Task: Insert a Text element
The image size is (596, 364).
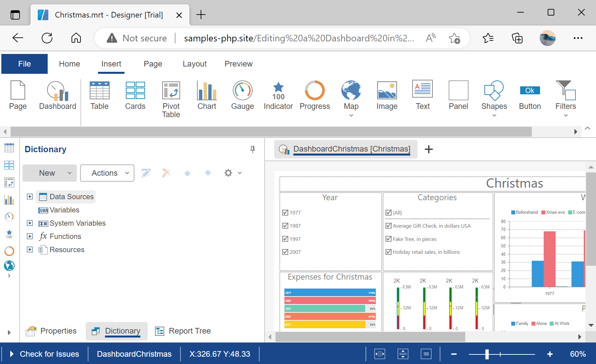Action: click(422, 95)
